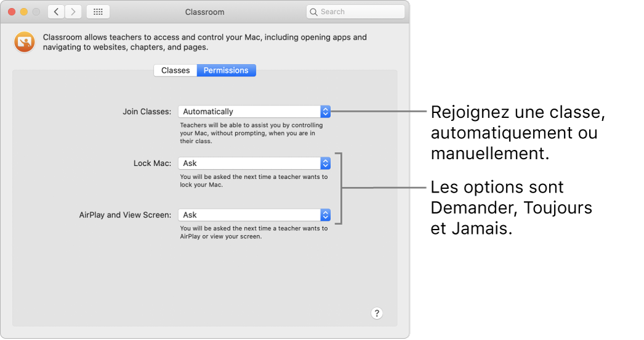The width and height of the screenshot is (644, 340).
Task: Click text 'AirPlay or view your screen.'
Action: (x=221, y=236)
